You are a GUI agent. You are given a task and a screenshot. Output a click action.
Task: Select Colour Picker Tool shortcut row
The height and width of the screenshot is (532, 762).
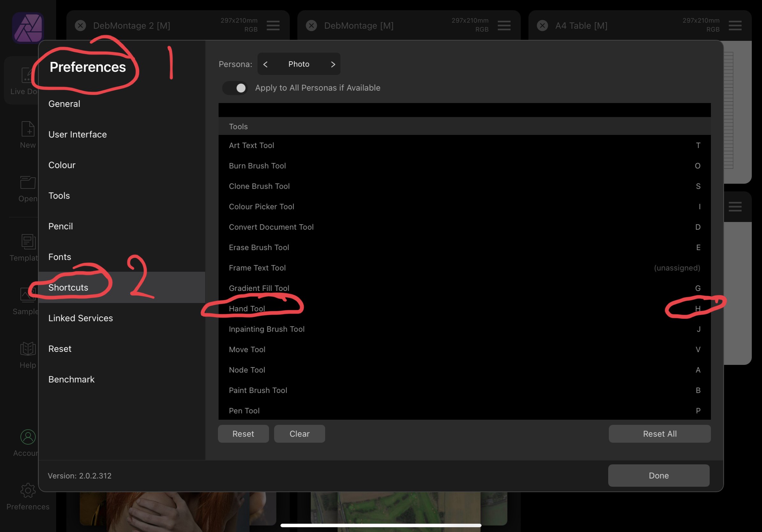pos(464,206)
